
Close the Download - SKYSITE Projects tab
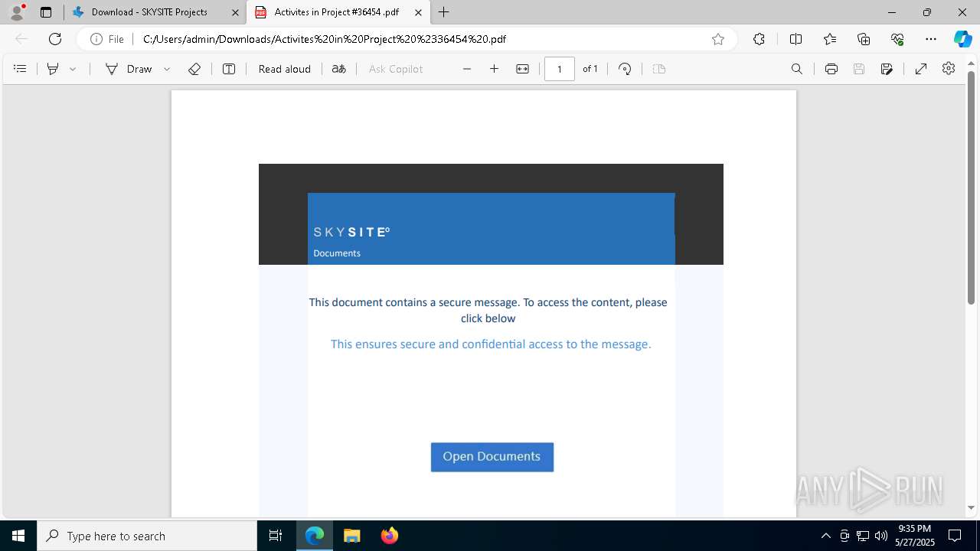click(x=235, y=12)
